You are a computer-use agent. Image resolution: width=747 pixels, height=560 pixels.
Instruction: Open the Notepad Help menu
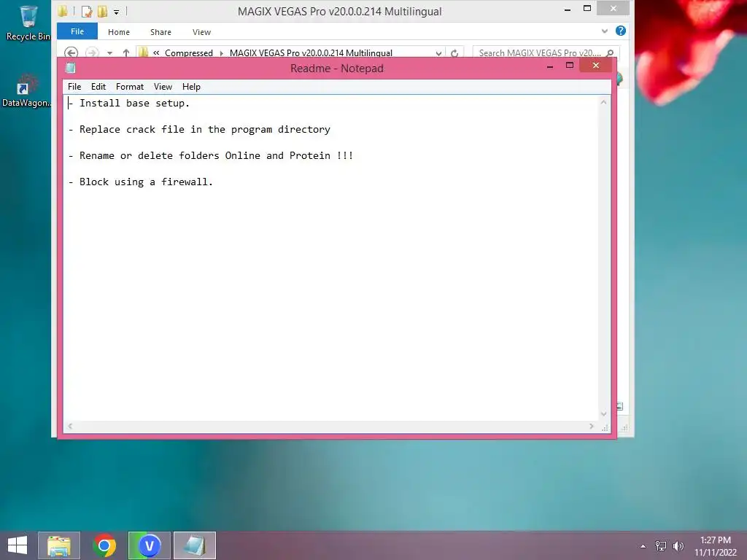(191, 87)
